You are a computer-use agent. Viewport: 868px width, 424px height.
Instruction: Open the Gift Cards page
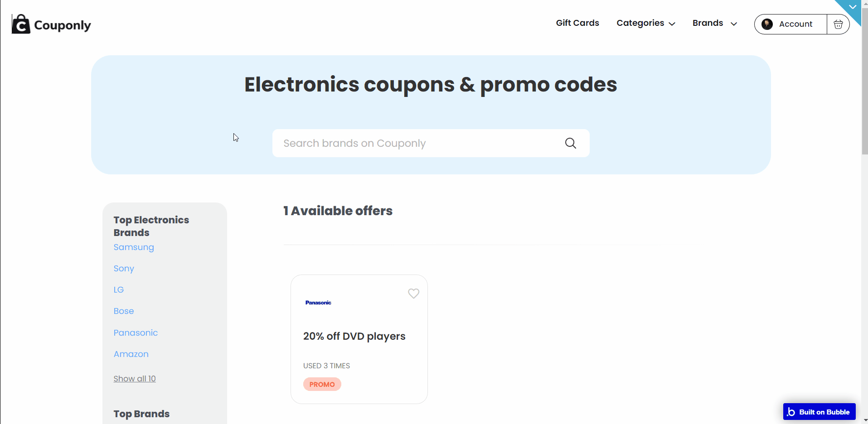tap(577, 23)
